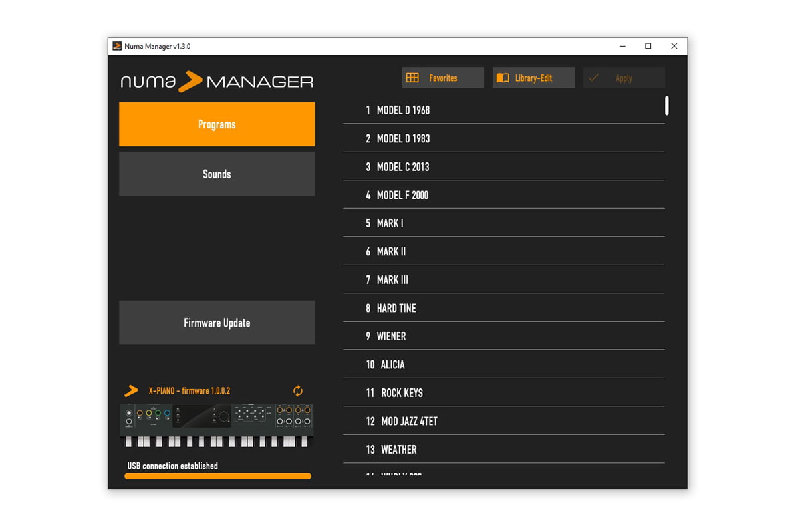Select program 4 MODEL F 2000
This screenshot has height=532, width=798.
click(503, 195)
